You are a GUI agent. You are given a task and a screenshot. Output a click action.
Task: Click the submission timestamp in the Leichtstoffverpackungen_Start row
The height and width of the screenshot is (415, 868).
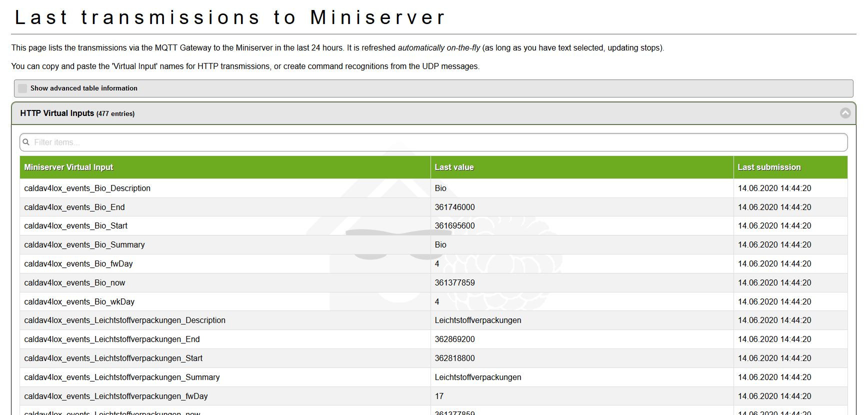(774, 358)
